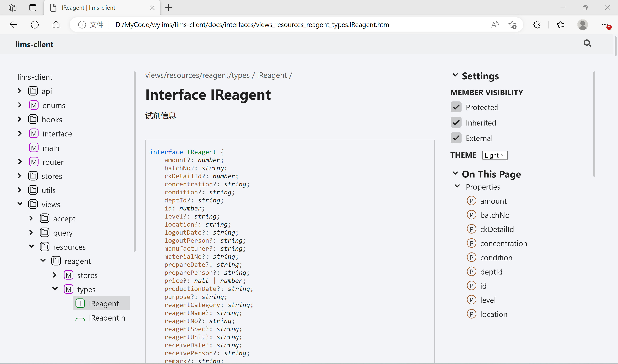Click the read aloud icon in address bar
618x364 pixels.
coord(495,24)
